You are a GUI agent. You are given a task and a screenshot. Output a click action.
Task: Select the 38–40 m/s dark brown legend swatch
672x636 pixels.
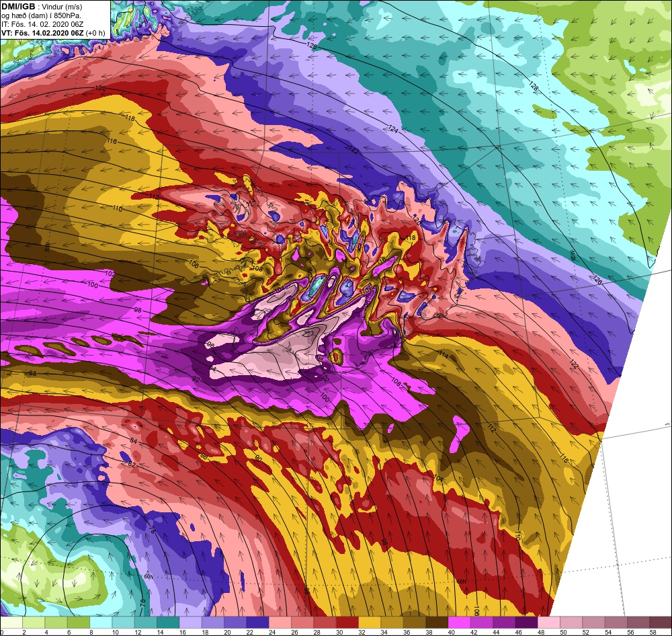[x=437, y=623]
